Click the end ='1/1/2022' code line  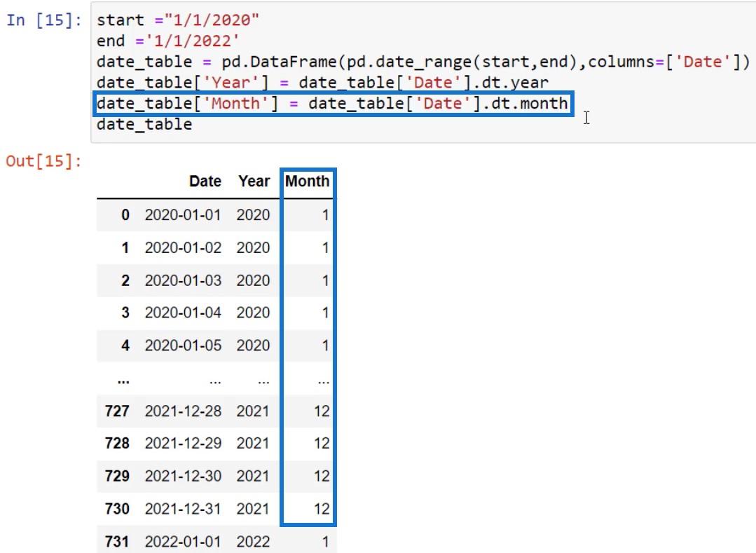tap(167, 41)
